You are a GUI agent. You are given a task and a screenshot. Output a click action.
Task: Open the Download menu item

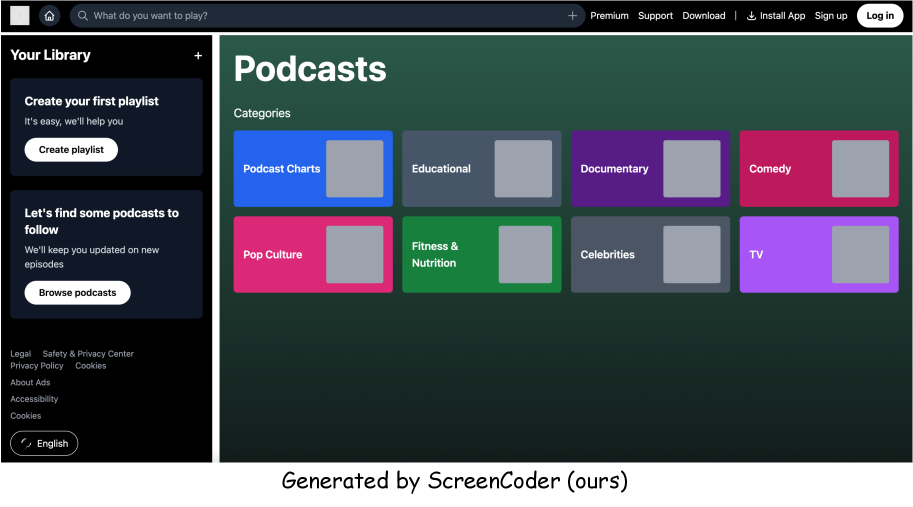point(704,16)
